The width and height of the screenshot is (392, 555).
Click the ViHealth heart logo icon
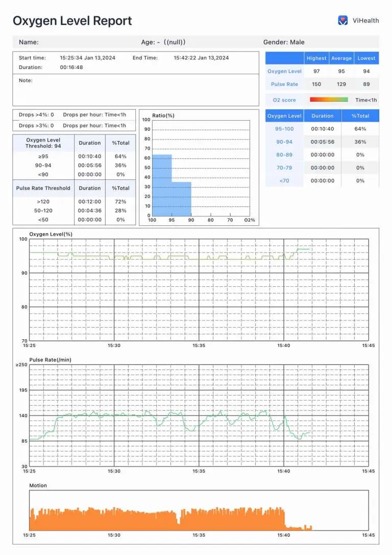click(343, 20)
